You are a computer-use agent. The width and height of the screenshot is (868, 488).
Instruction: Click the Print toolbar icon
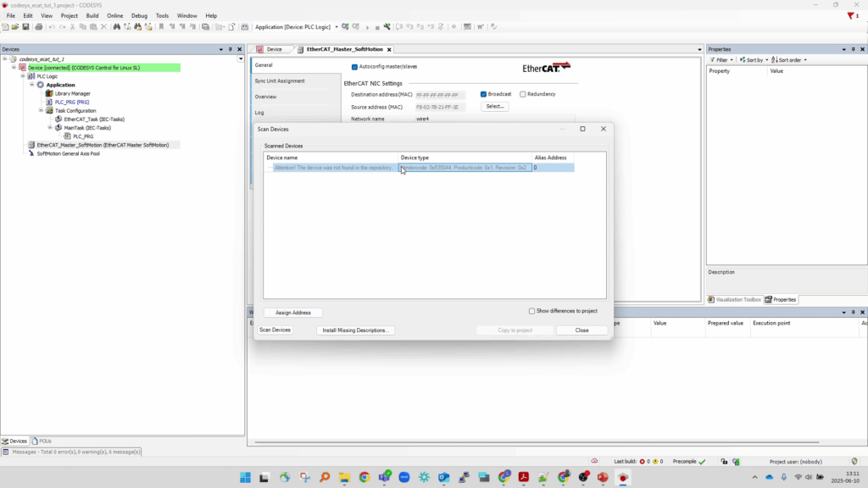pyautogui.click(x=39, y=26)
